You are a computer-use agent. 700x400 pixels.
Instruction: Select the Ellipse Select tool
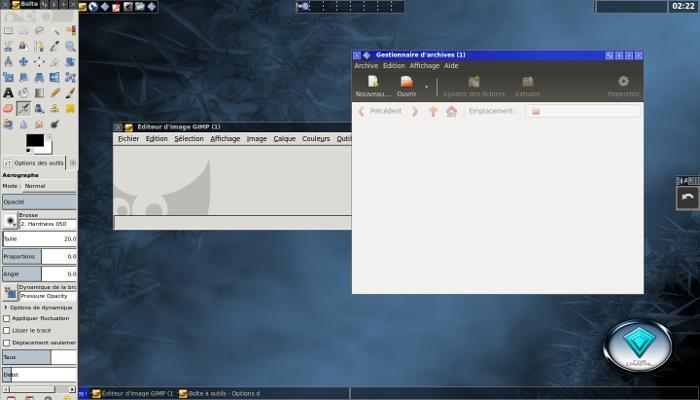24,31
